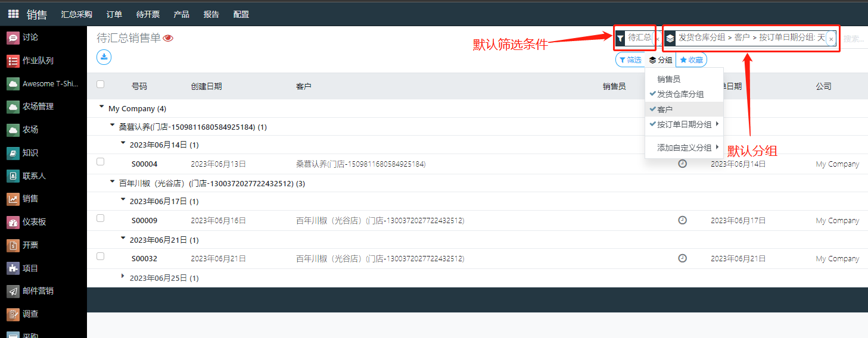Remove the 待汇总 filter facet
Image resolution: width=868 pixels, height=338 pixels.
[x=657, y=39]
